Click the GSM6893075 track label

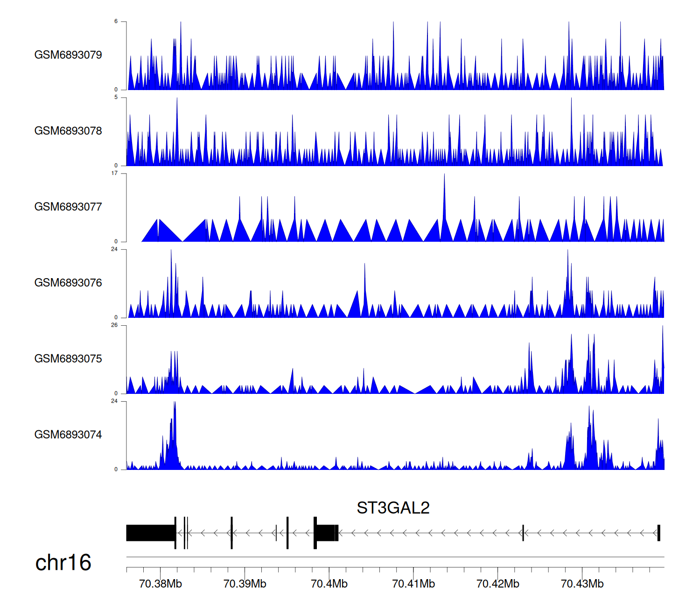tap(68, 359)
